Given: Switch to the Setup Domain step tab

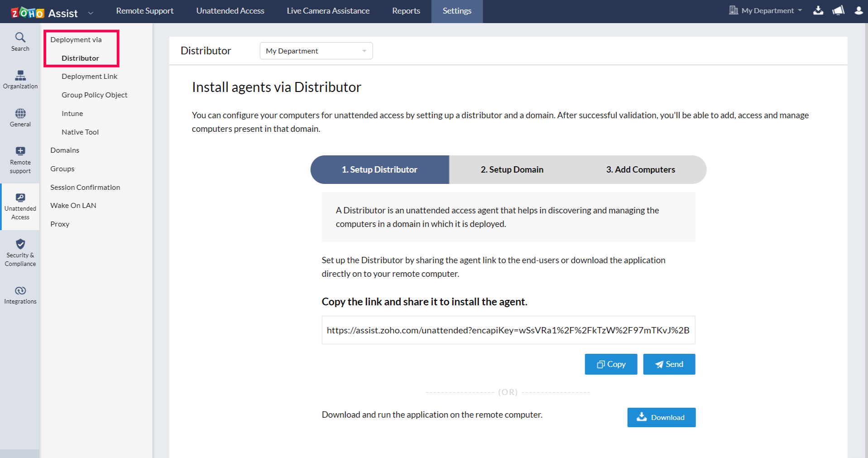Looking at the screenshot, I should pyautogui.click(x=512, y=169).
